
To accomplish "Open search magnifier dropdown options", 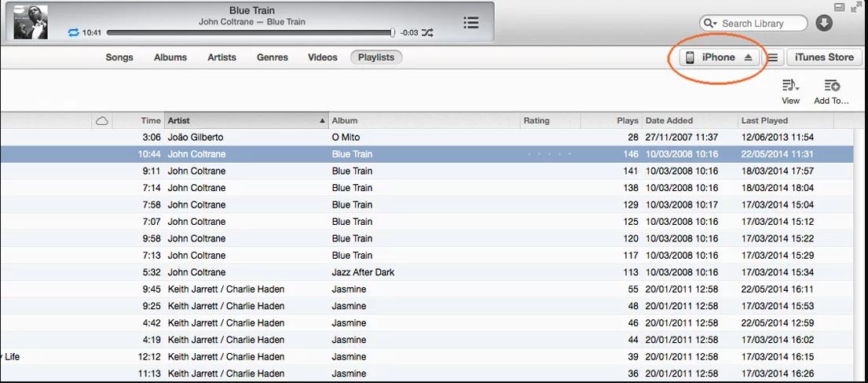I will point(710,24).
